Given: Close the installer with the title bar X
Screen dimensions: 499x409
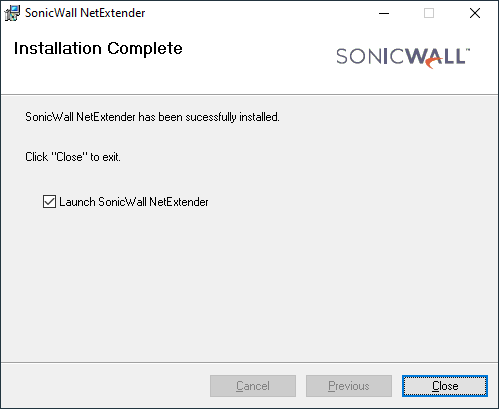Looking at the screenshot, I should click(475, 13).
